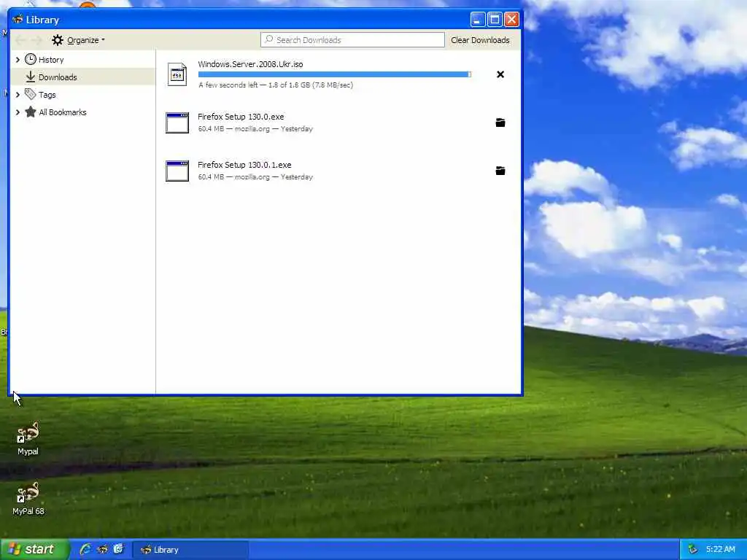Open containing folder for Firefox Setup 130.0.exe
747x560 pixels.
[x=500, y=122]
